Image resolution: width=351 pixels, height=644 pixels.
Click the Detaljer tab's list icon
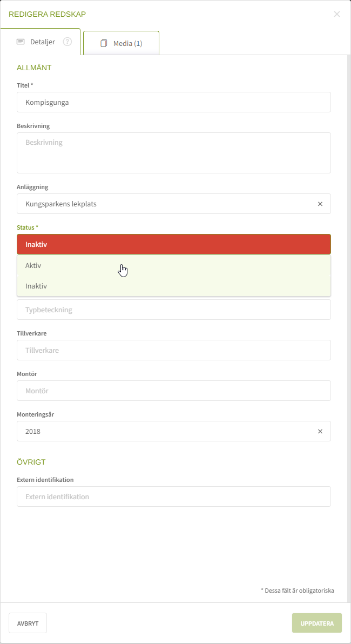(x=21, y=42)
